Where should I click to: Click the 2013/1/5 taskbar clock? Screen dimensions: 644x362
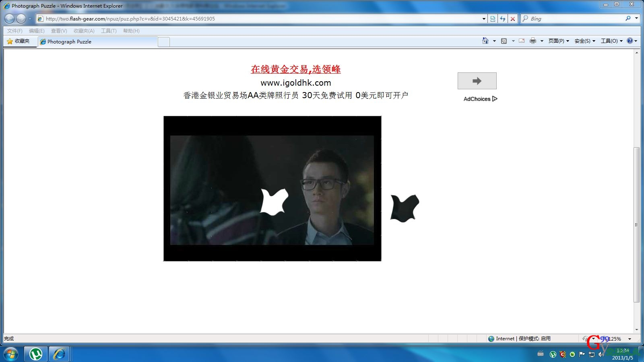[622, 354]
